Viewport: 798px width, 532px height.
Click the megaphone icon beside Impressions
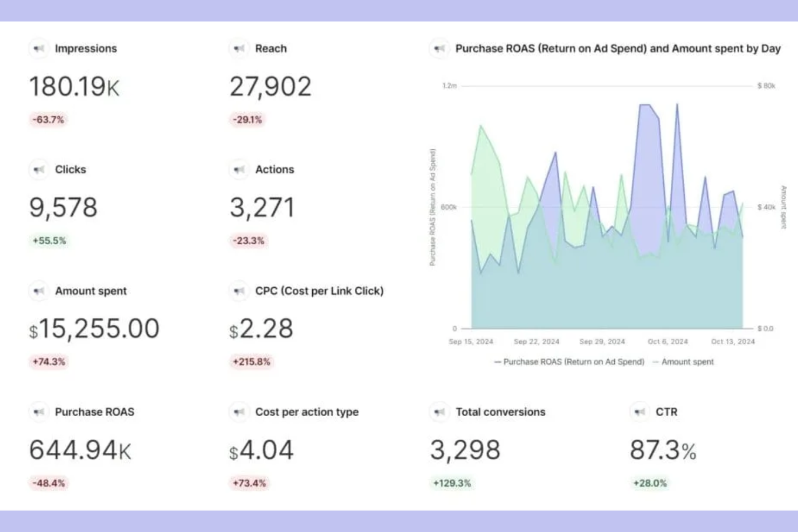pyautogui.click(x=39, y=49)
